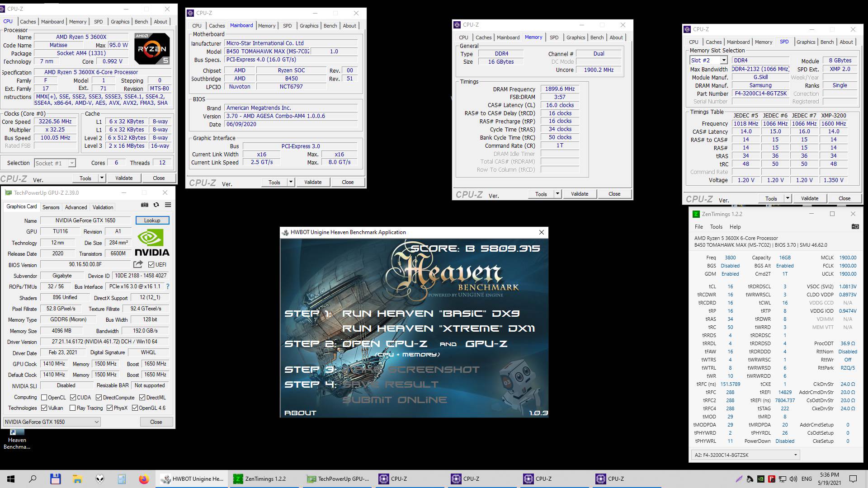Toggle the DirectML checkbox
This screenshot has width=868, height=488.
(x=142, y=398)
